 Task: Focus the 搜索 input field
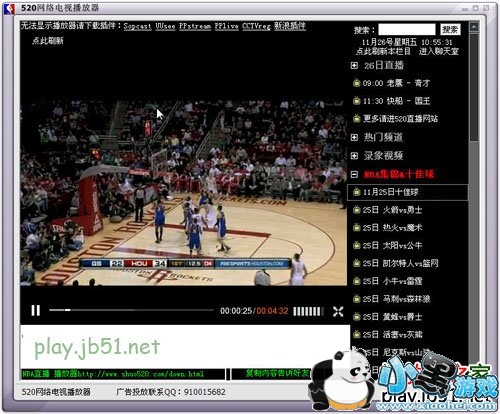pos(407,29)
